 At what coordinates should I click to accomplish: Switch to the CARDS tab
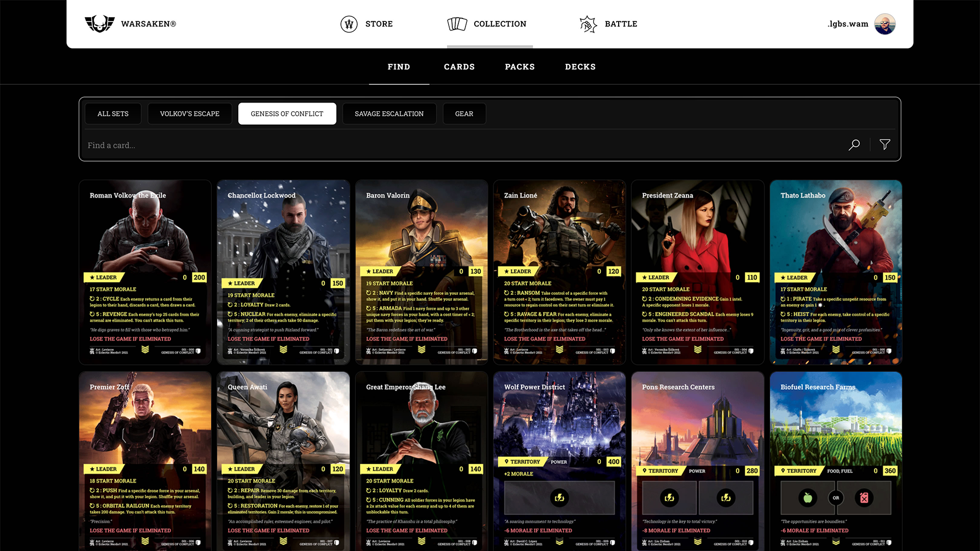point(459,67)
